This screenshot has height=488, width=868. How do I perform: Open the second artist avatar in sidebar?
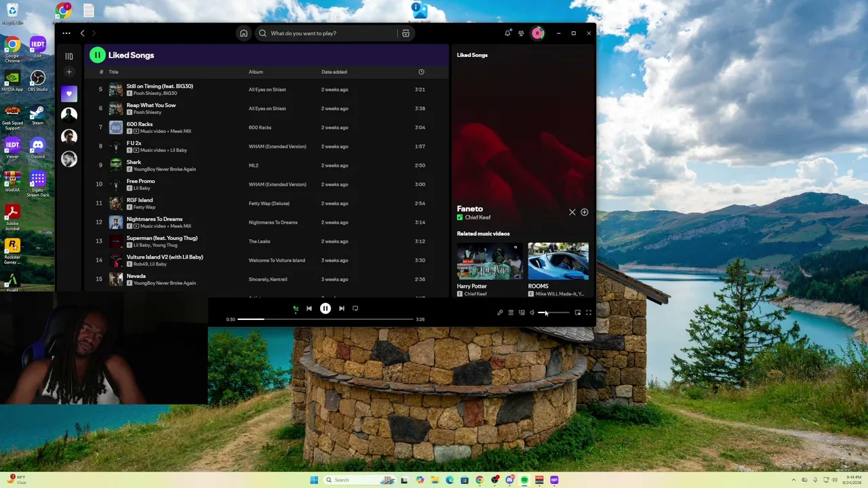coord(69,137)
